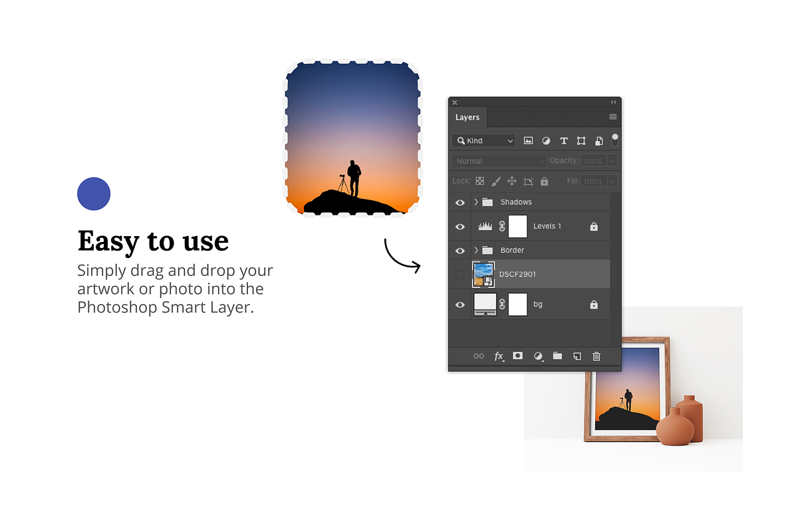Click the lock image pixels brush icon
Viewport: 798px width, 532px height.
pos(496,181)
